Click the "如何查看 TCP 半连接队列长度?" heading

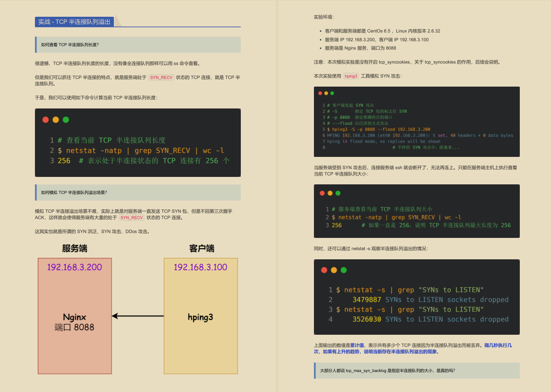[70, 45]
